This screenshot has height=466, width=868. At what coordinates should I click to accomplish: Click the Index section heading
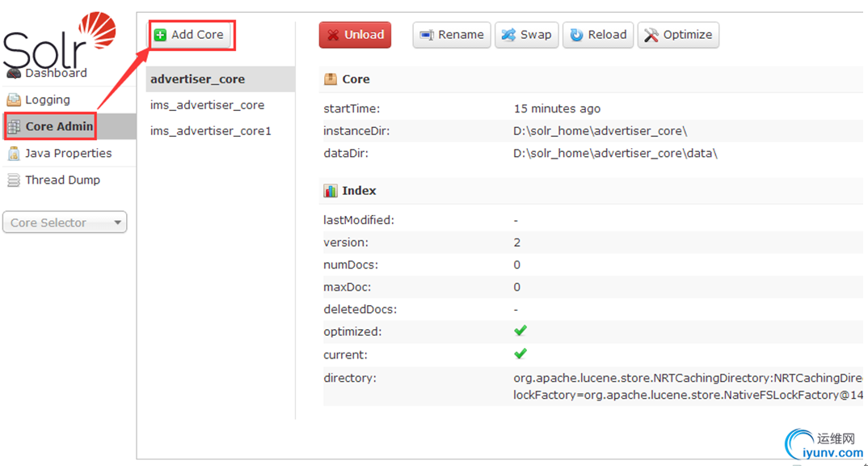pos(359,191)
